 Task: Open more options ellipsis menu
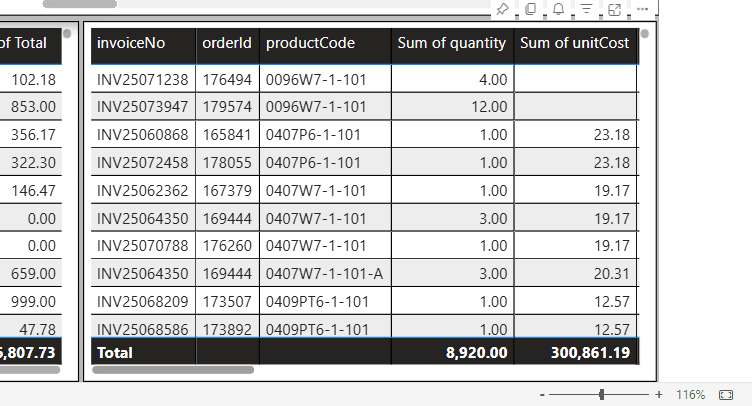643,9
